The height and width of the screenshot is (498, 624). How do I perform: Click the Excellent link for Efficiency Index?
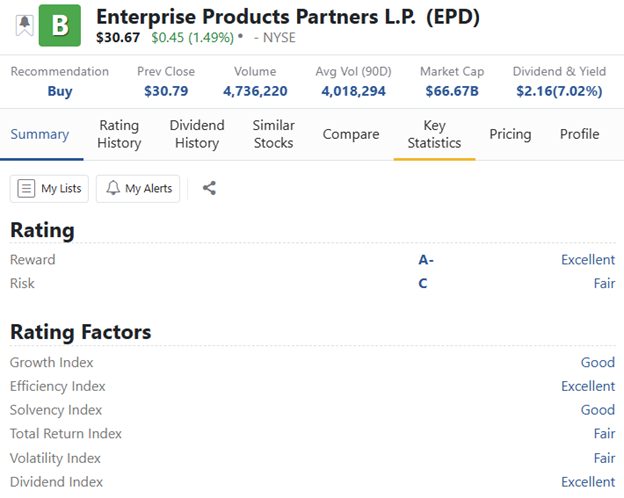[x=588, y=386]
